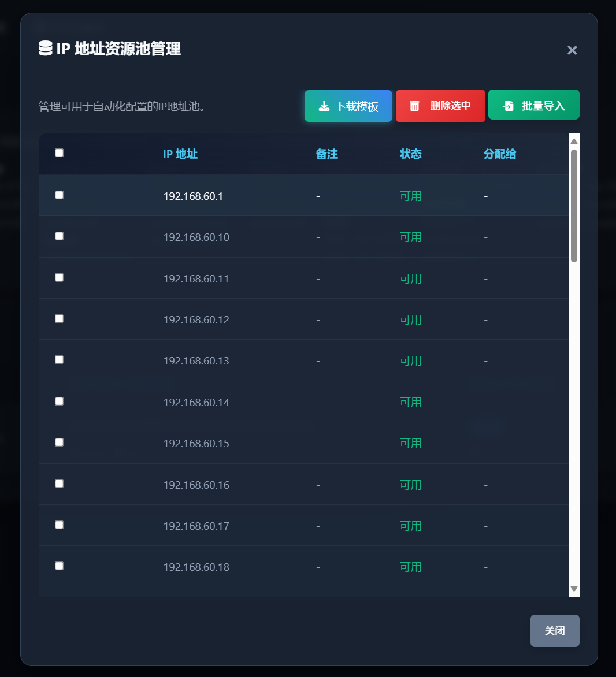This screenshot has height=677, width=616.
Task: Click the 192.168.60.10 address cell
Action: click(196, 237)
